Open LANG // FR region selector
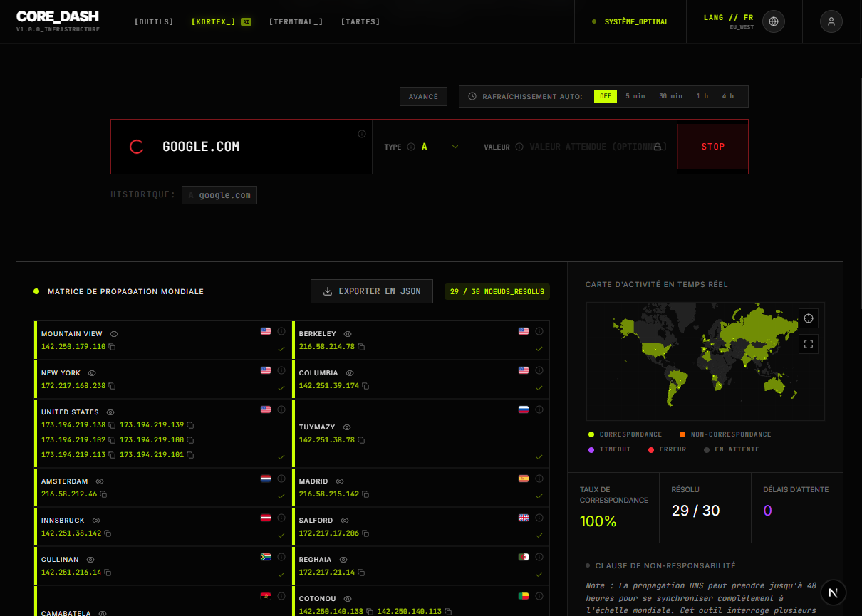 click(x=729, y=21)
